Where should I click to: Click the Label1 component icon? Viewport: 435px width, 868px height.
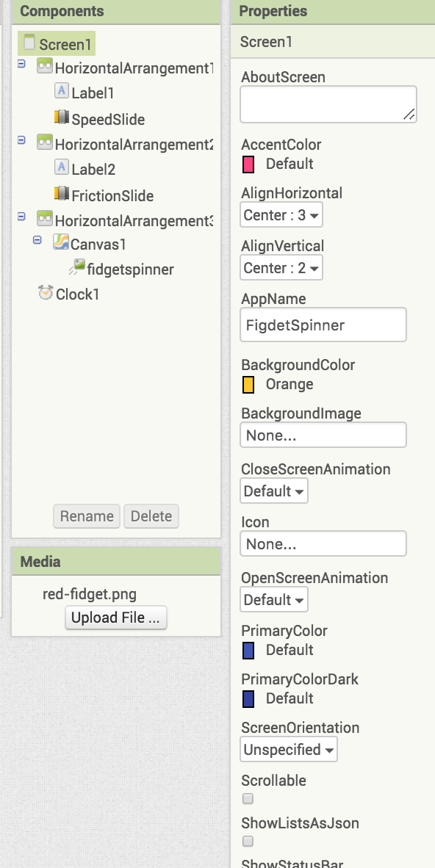pyautogui.click(x=62, y=91)
